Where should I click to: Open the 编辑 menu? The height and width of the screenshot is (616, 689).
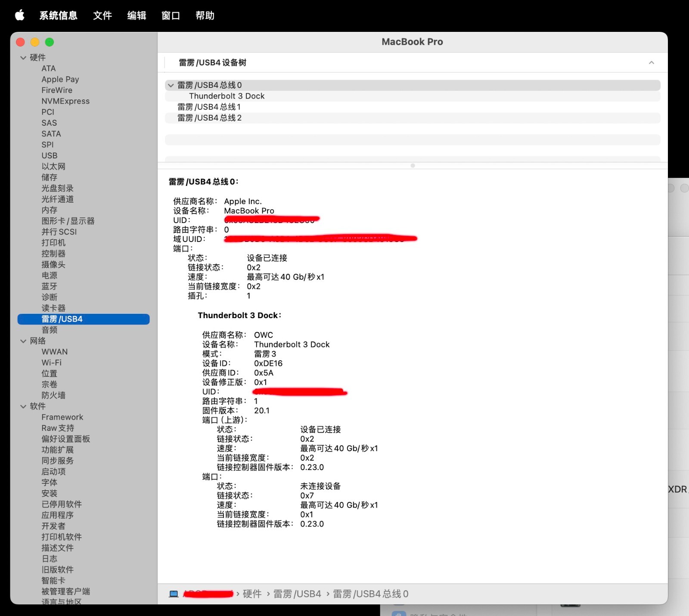(137, 15)
